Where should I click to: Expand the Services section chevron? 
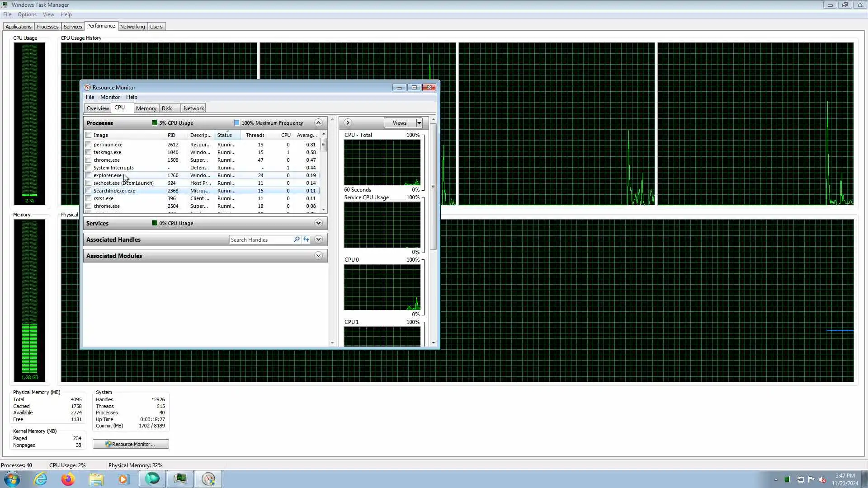point(318,223)
